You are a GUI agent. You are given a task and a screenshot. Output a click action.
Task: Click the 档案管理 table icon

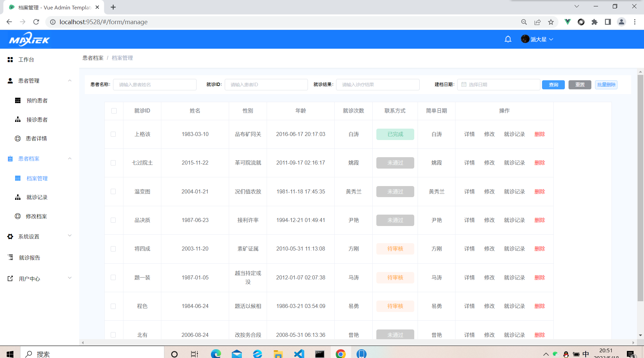[x=18, y=178]
